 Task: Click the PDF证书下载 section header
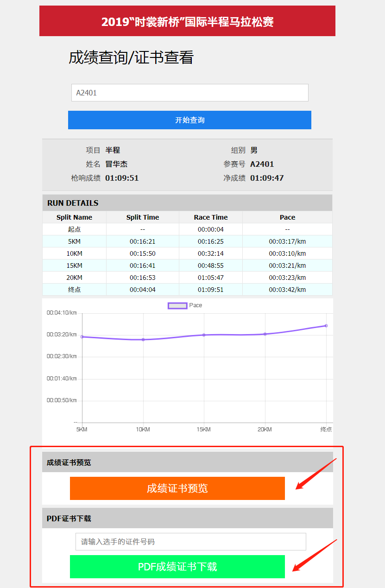tap(188, 518)
